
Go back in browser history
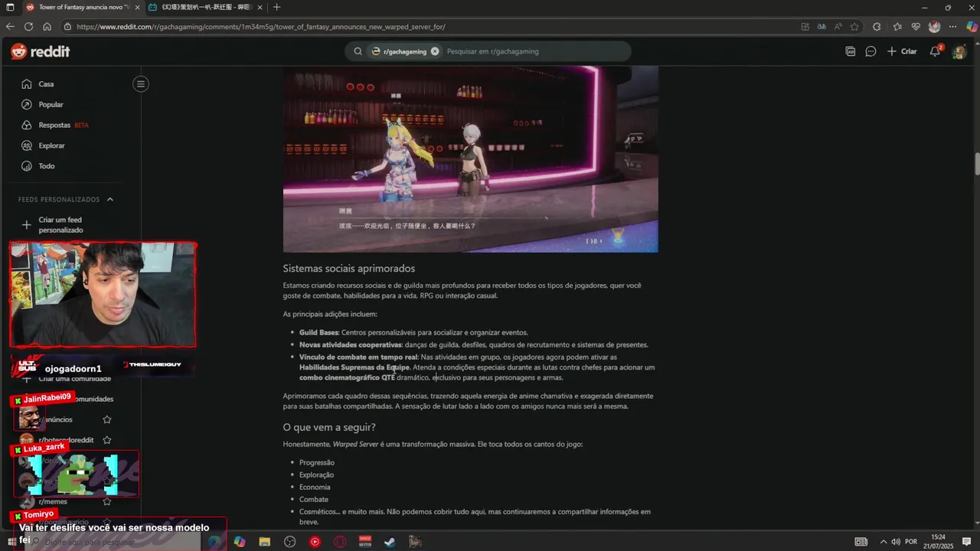[10, 26]
